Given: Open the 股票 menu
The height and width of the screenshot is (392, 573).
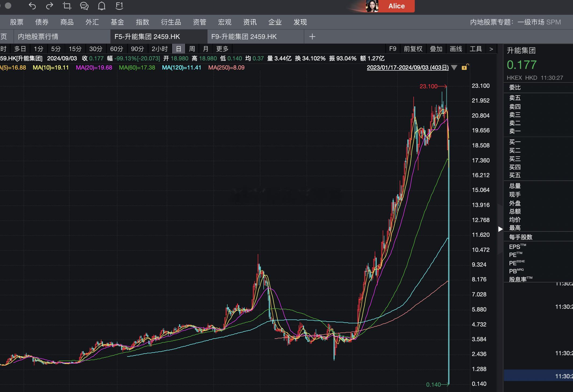Looking at the screenshot, I should click(17, 22).
